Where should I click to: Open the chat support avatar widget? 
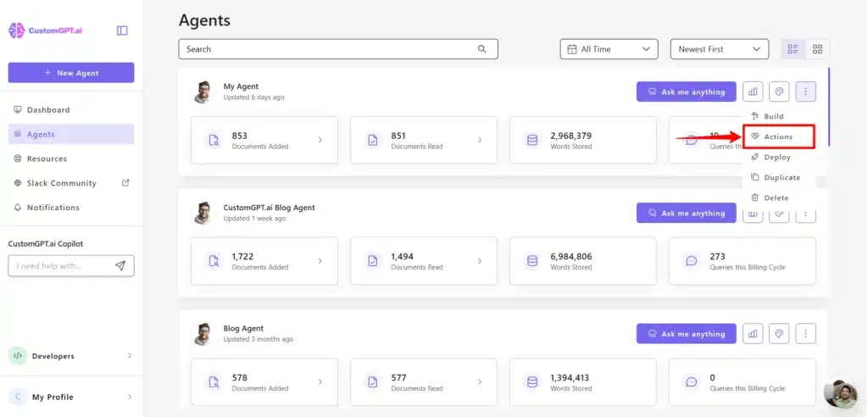(842, 394)
